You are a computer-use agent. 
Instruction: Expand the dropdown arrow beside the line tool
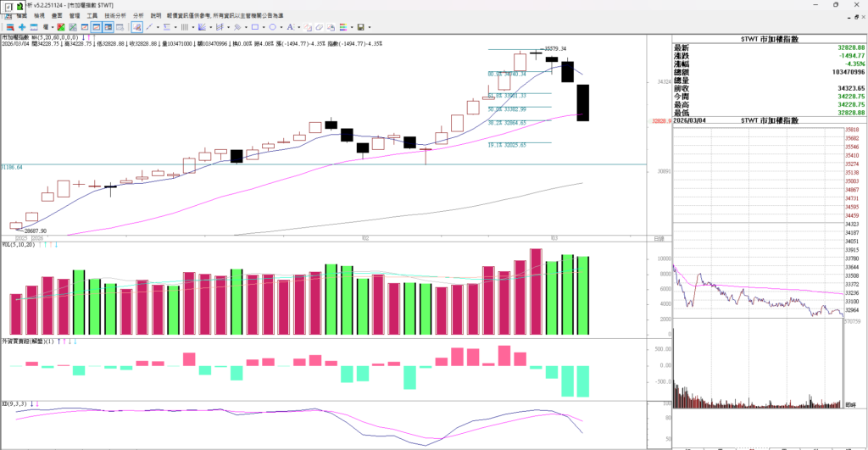pyautogui.click(x=158, y=27)
